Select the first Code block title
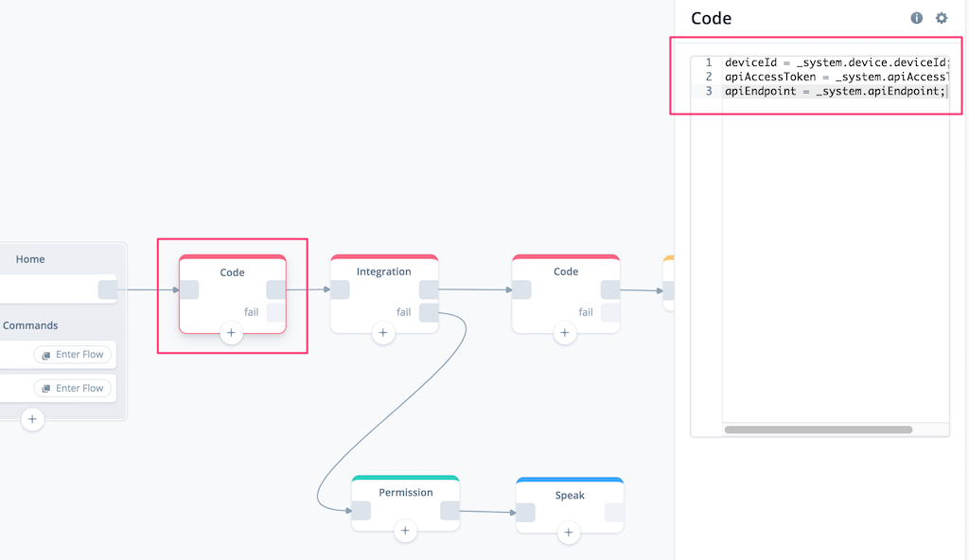This screenshot has width=969, height=560. coord(233,272)
